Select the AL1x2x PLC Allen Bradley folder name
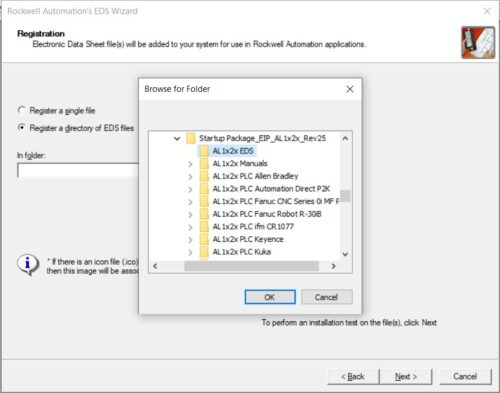The width and height of the screenshot is (500, 393). coord(255,176)
